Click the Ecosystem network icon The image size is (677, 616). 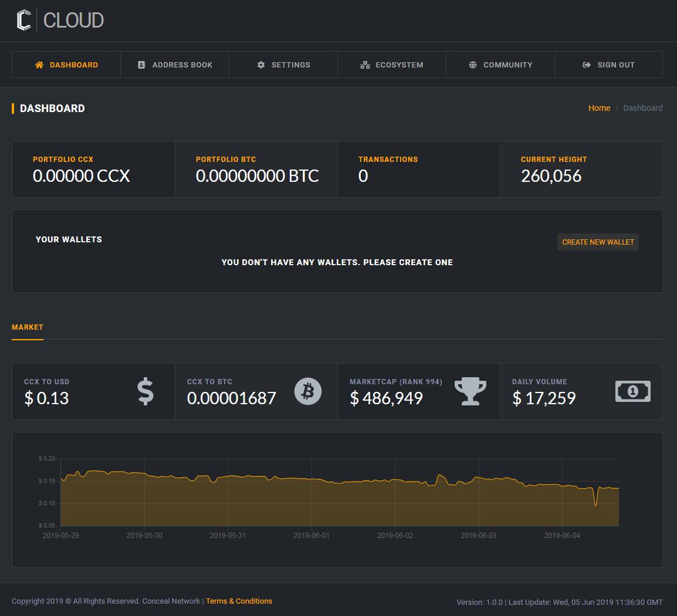(x=365, y=65)
